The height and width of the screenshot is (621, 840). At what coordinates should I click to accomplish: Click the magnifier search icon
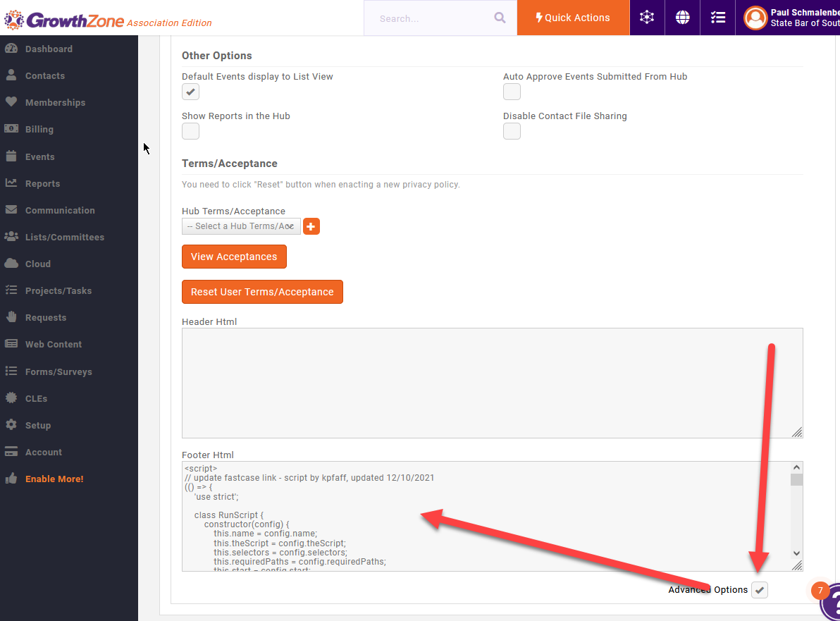point(500,18)
